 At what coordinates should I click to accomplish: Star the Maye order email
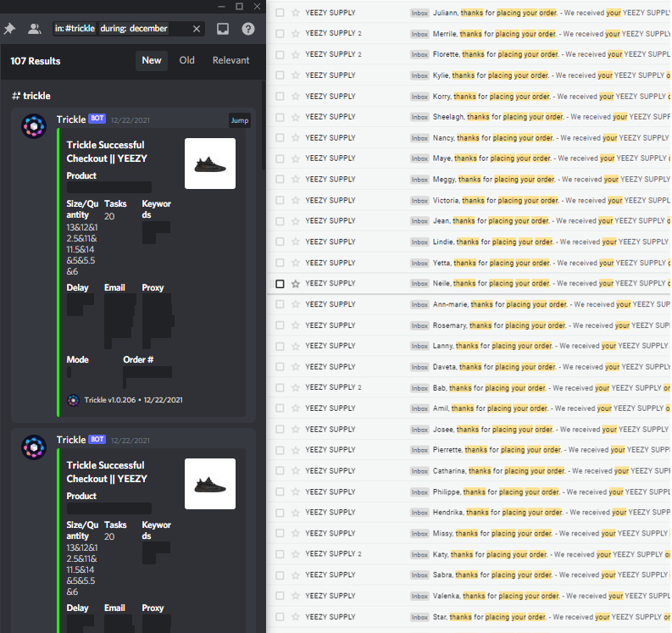(x=295, y=158)
